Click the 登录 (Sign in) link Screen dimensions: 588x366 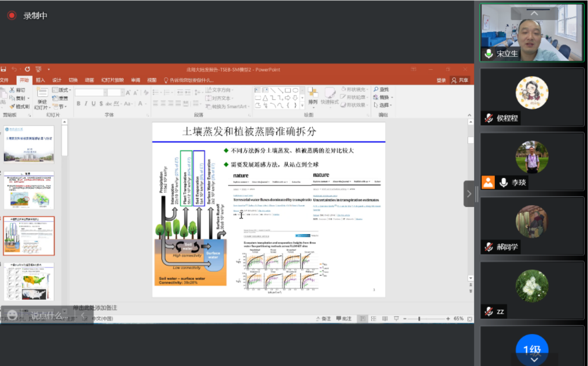tap(441, 80)
